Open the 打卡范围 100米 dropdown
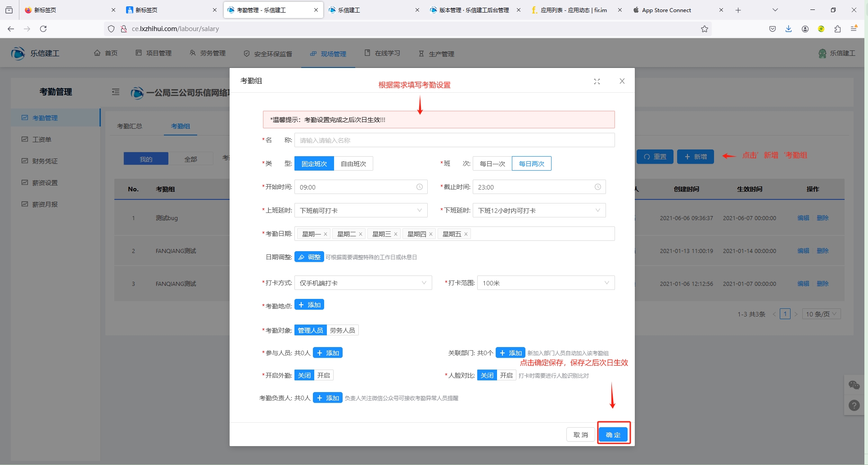The image size is (868, 465). pyautogui.click(x=545, y=283)
